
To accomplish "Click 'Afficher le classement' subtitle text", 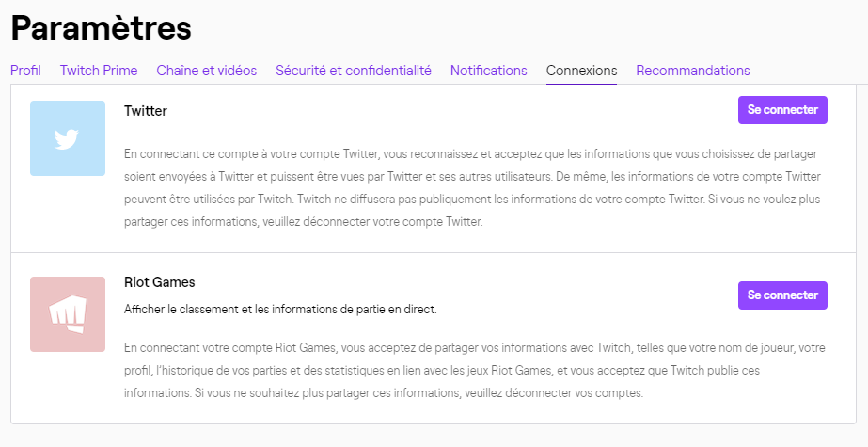I will coord(280,310).
